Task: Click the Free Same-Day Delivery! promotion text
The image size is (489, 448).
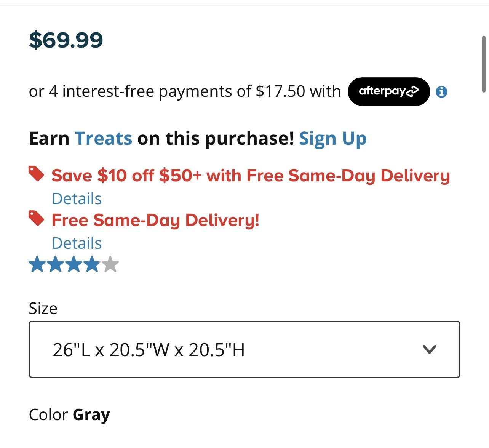Action: coord(155,220)
